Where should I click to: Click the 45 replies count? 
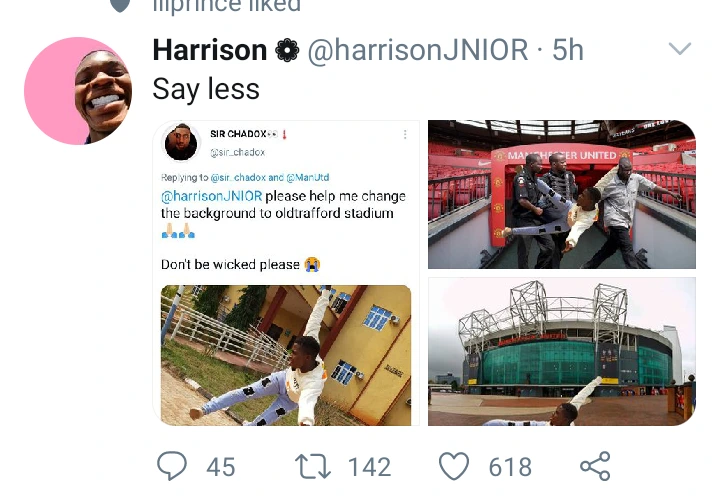click(221, 467)
